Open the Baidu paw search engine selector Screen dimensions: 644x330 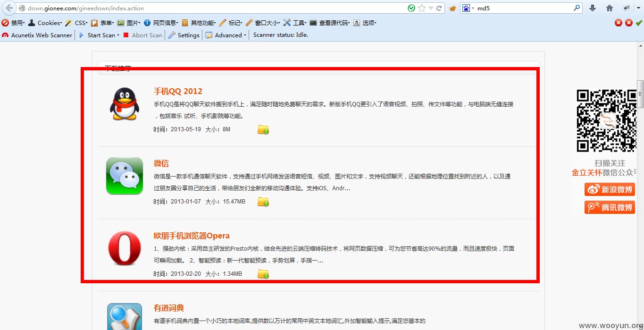pos(468,8)
